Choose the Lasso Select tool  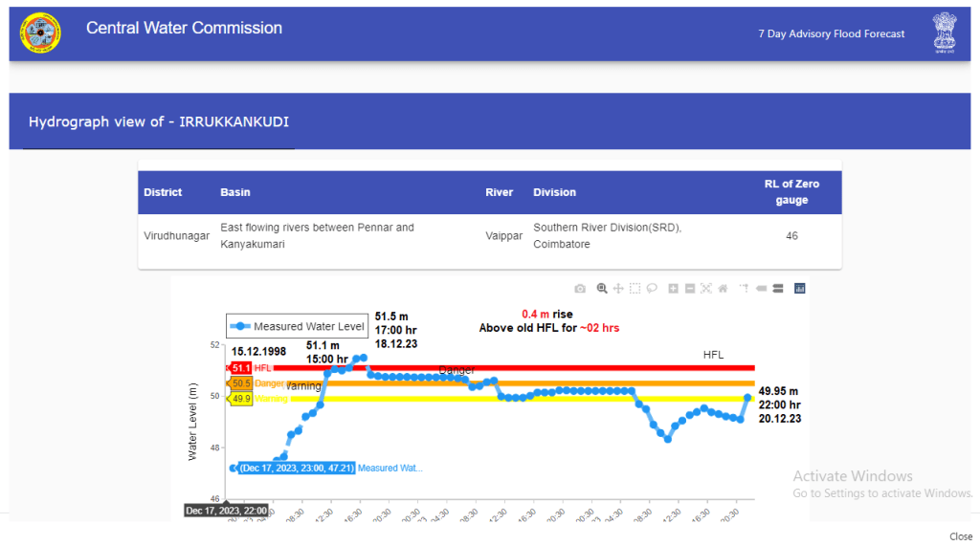pos(651,289)
